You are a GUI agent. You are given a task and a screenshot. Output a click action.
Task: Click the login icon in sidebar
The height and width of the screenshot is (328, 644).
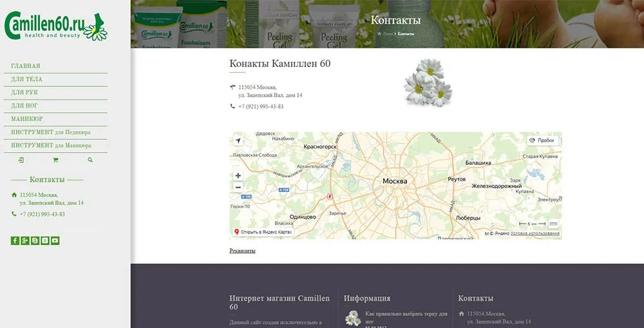[21, 160]
